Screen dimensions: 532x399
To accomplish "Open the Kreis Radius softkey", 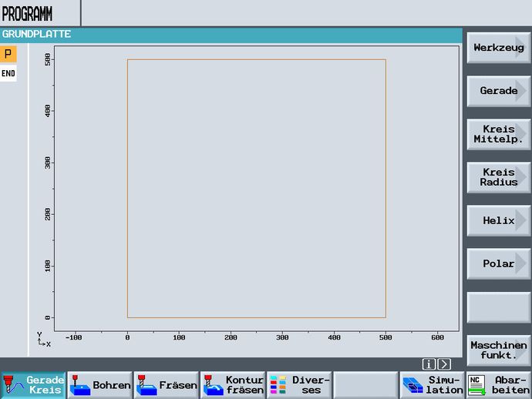I will [x=498, y=177].
